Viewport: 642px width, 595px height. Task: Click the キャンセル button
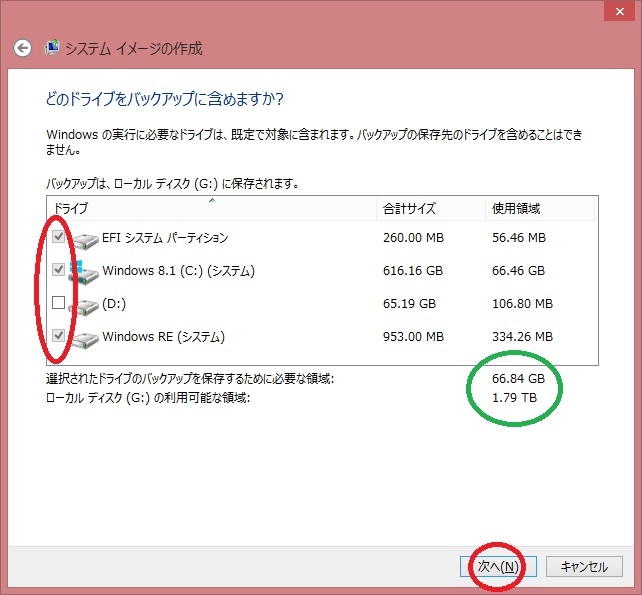click(x=584, y=566)
